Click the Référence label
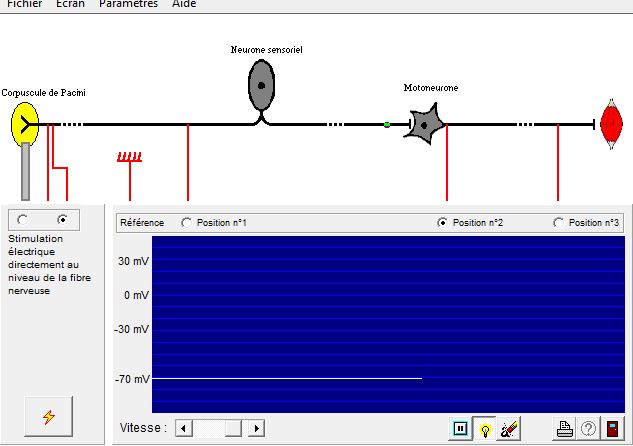 point(142,223)
